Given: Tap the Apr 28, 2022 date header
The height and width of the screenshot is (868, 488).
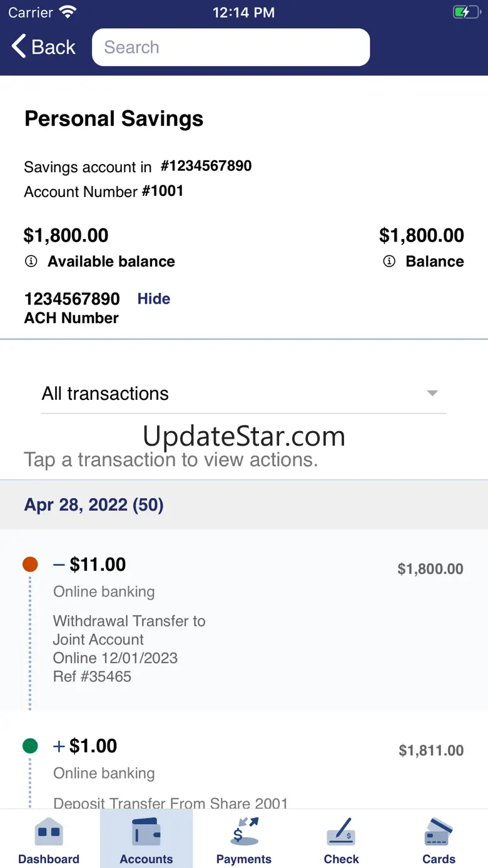Looking at the screenshot, I should pos(94,505).
